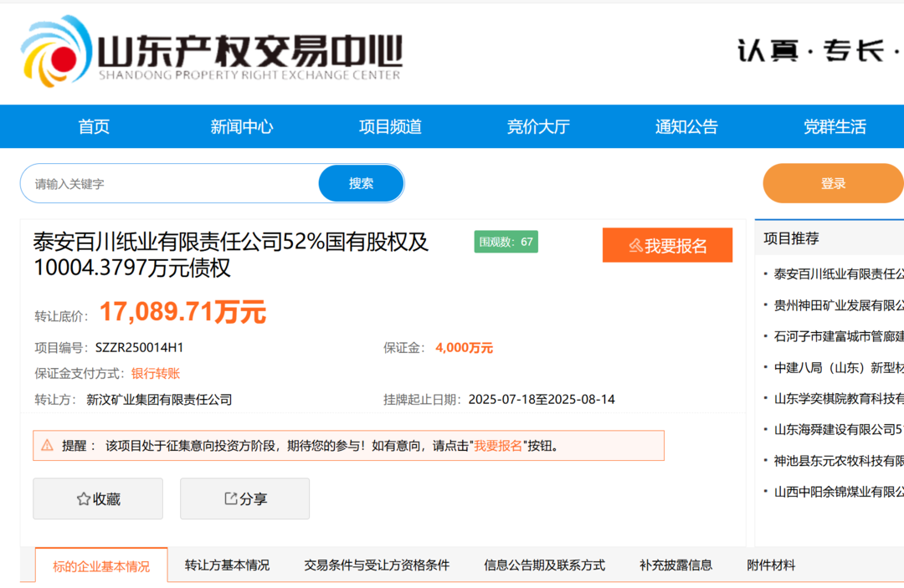
Task: Open 党群生活 in the navigation bar
Action: click(x=835, y=126)
